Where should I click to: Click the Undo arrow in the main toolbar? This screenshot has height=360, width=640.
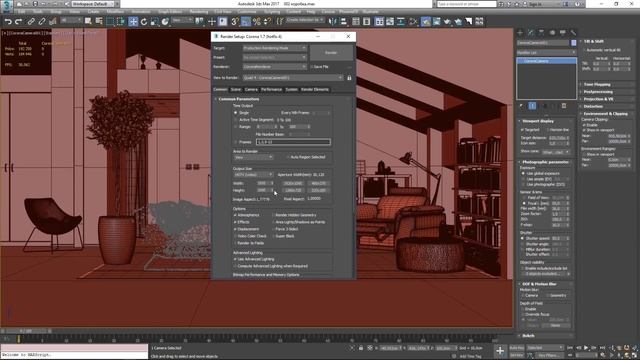click(8, 21)
